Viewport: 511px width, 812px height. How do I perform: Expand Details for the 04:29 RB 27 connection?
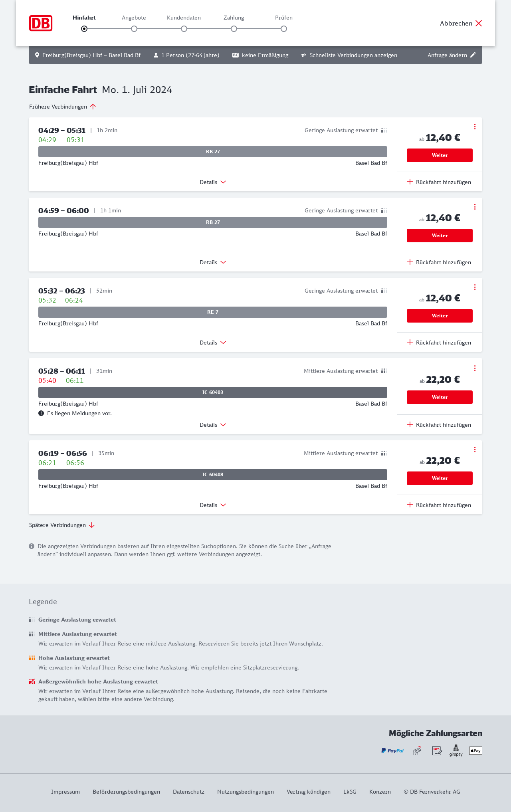(213, 182)
